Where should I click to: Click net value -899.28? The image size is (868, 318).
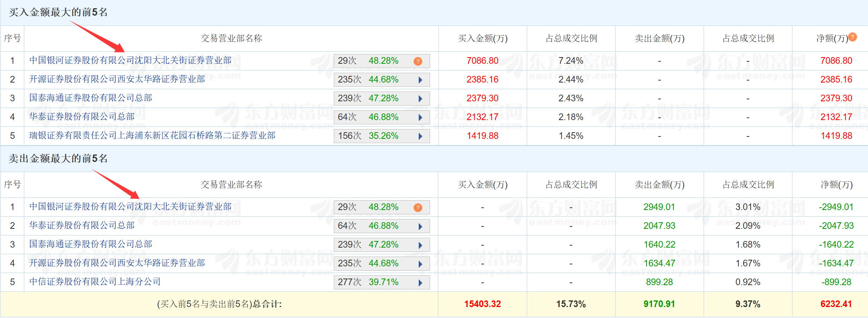[836, 282]
